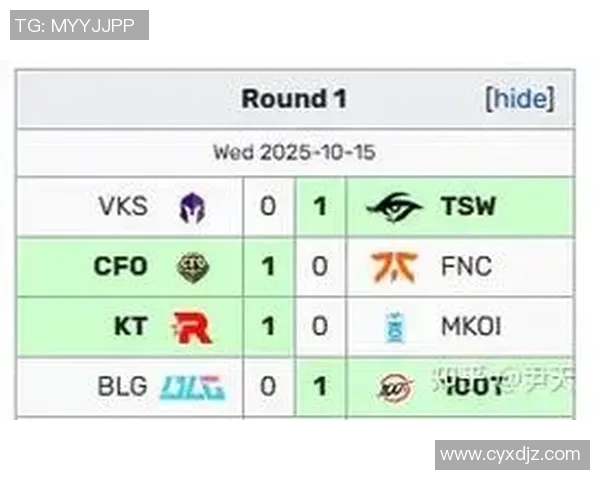Screen dimensions: 600x480
Task: Open the TSW team name link
Action: pyautogui.click(x=468, y=207)
